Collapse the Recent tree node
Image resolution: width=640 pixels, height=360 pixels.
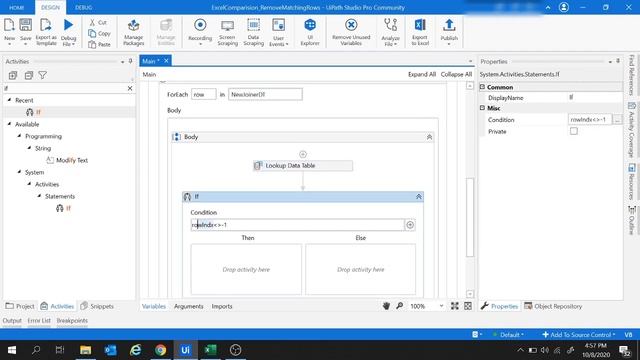tap(9, 100)
